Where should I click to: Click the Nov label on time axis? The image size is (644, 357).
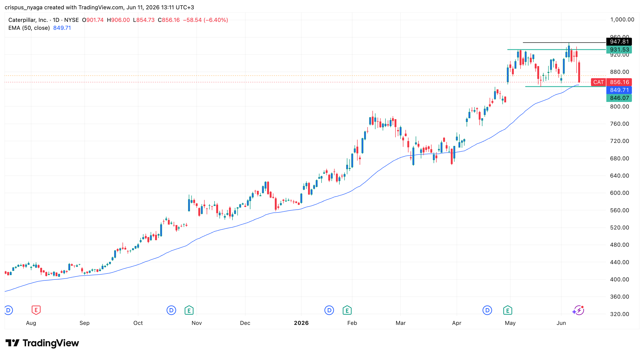coord(196,323)
